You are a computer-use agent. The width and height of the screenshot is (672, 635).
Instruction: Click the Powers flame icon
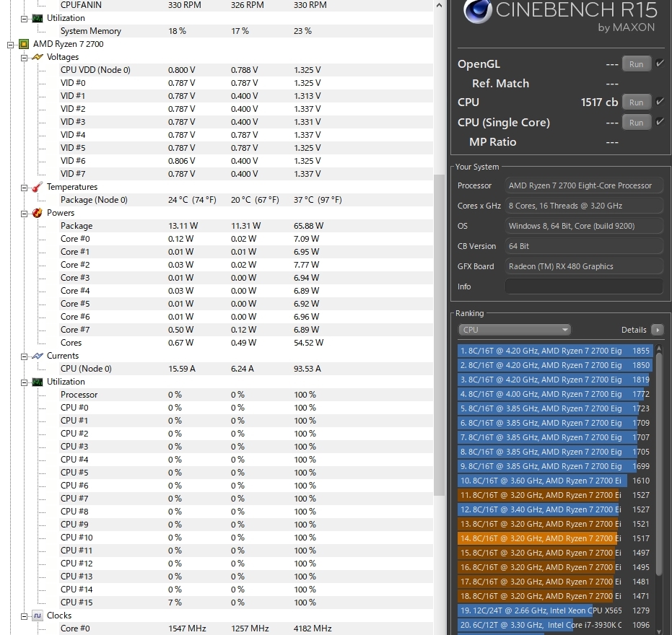[38, 213]
